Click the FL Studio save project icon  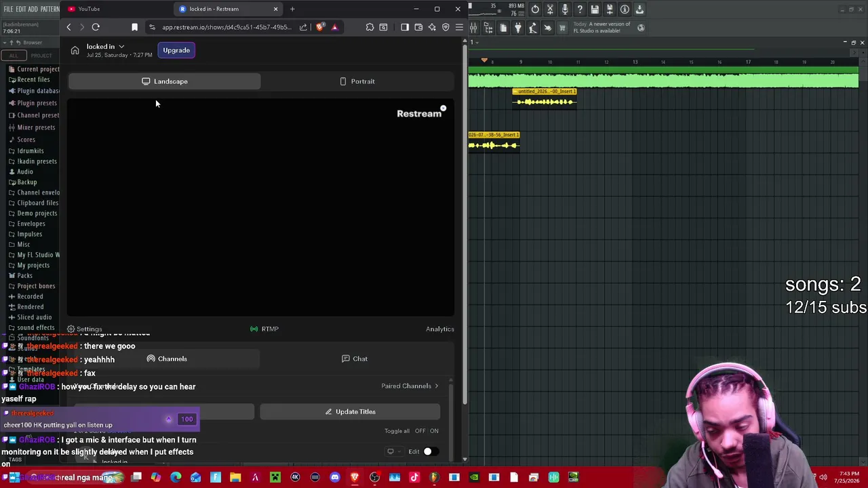click(x=595, y=9)
